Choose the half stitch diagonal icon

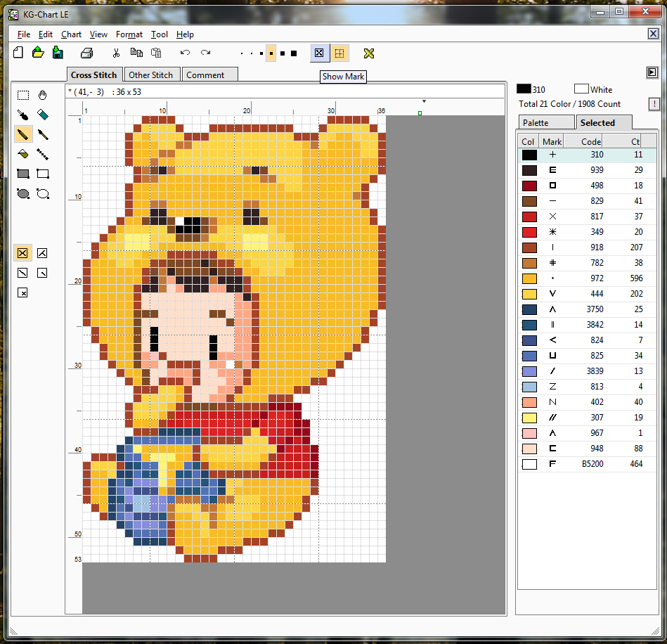22,273
